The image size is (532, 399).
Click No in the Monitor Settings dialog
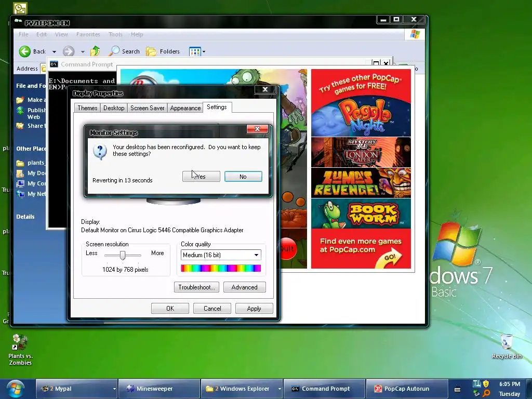click(243, 177)
